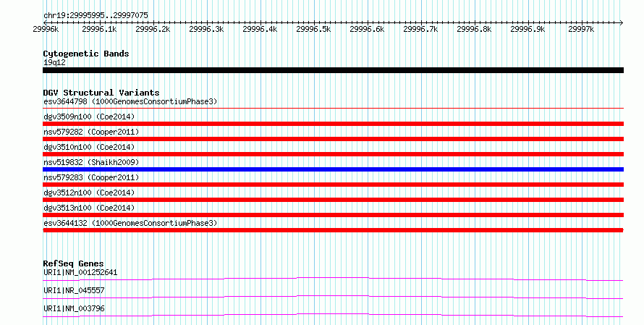Click the black 19q12 cytogenetic band bar
This screenshot has width=644, height=325.
[x=333, y=70]
